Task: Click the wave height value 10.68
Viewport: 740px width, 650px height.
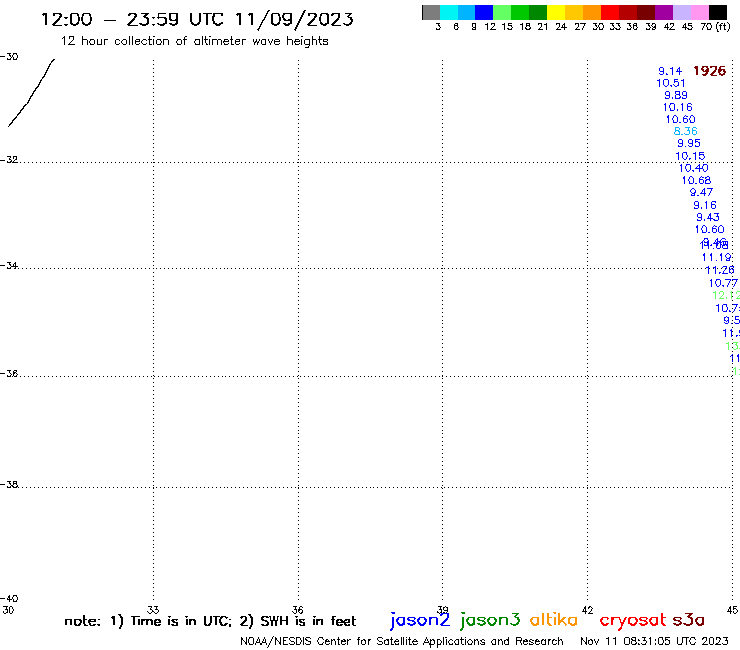Action: 697,180
